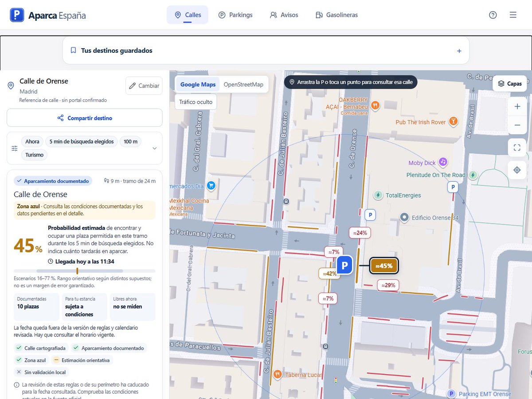Click the bookmark icon beside Tus destinos guardados
This screenshot has width=532, height=399.
click(x=74, y=51)
